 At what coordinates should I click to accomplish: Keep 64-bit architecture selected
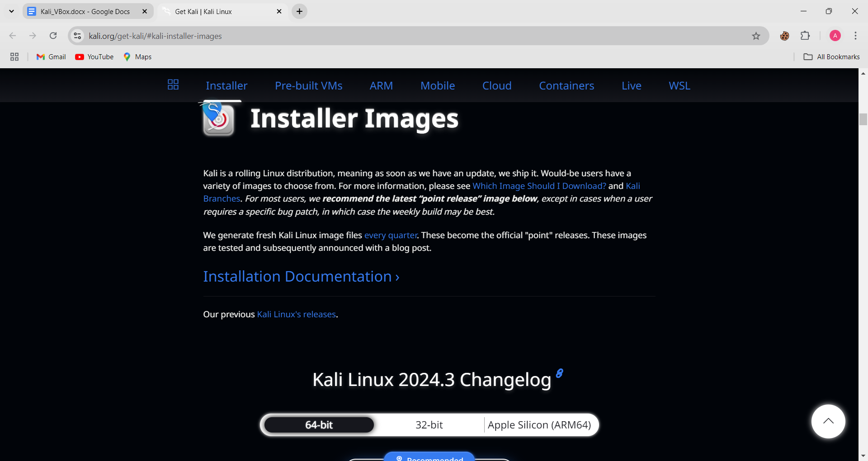(x=318, y=424)
